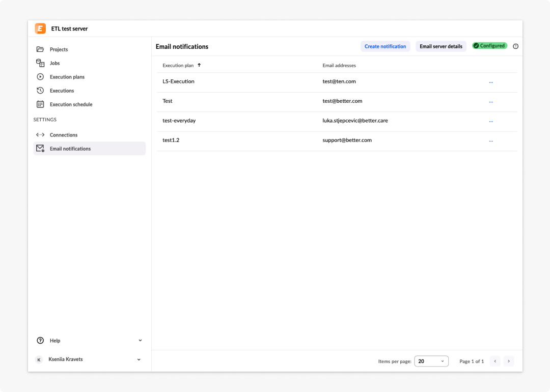Click the Execution plans play icon
Screen dimensions: 550x392
coord(40,77)
